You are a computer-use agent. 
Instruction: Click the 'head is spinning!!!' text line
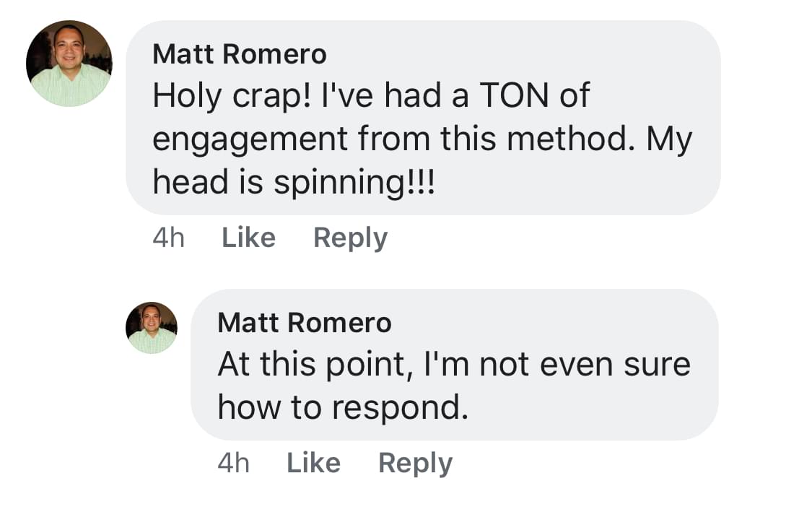click(294, 183)
